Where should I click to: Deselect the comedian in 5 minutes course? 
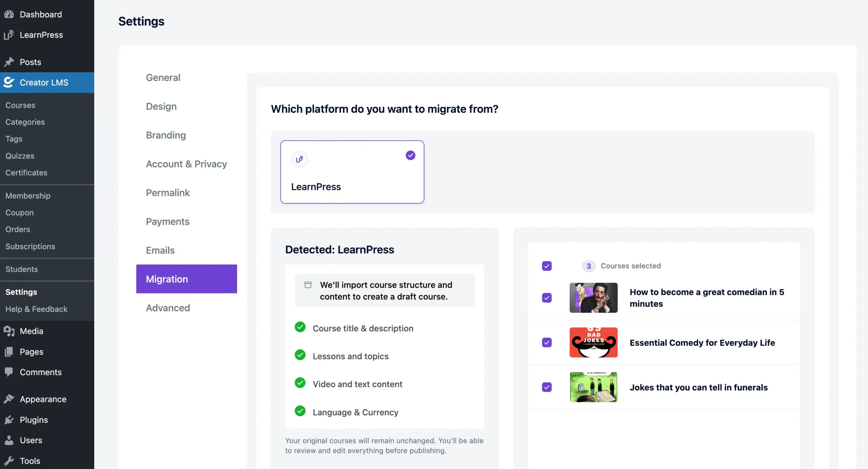coord(547,298)
